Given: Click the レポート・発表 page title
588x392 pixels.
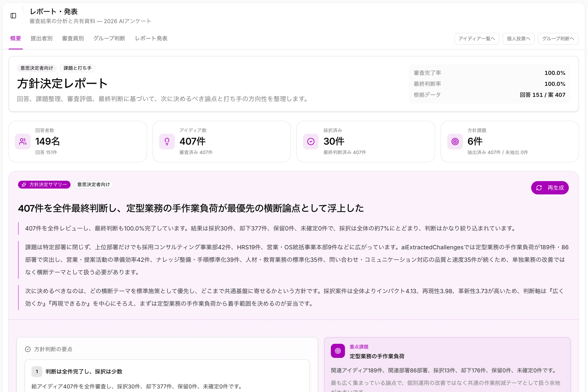Looking at the screenshot, I should 54,12.
